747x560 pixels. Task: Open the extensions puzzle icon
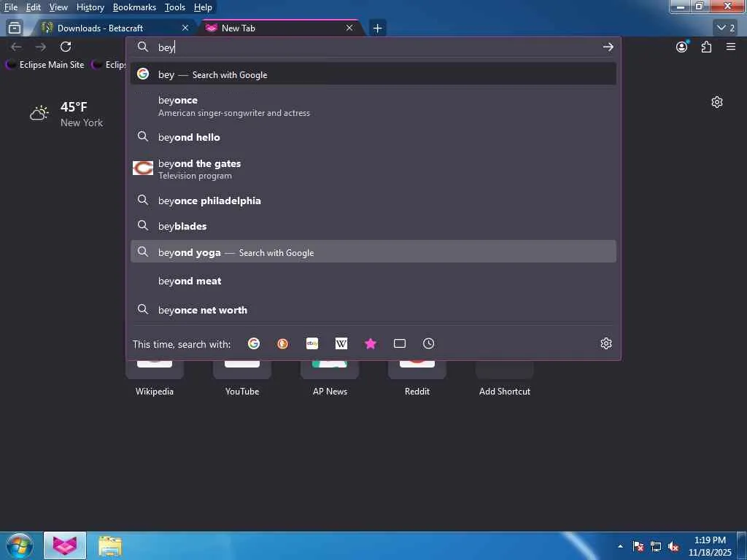pyautogui.click(x=706, y=47)
